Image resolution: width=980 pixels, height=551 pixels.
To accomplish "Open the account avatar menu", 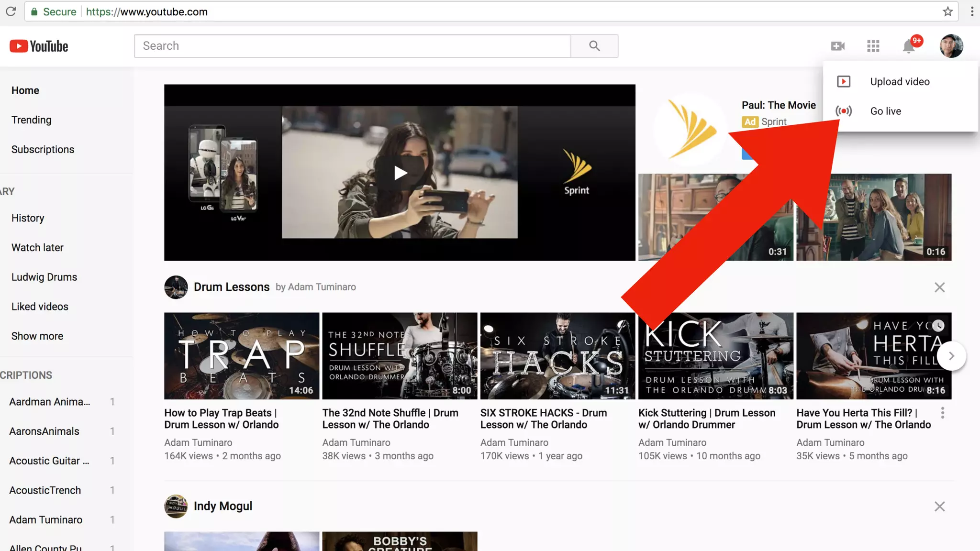I will [951, 46].
